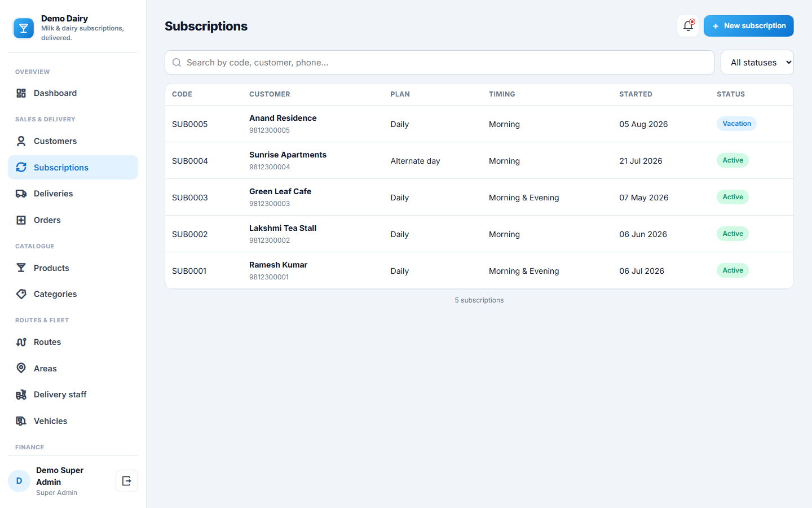Click the Demo Dairy logo icon
The height and width of the screenshot is (508, 812).
[24, 28]
